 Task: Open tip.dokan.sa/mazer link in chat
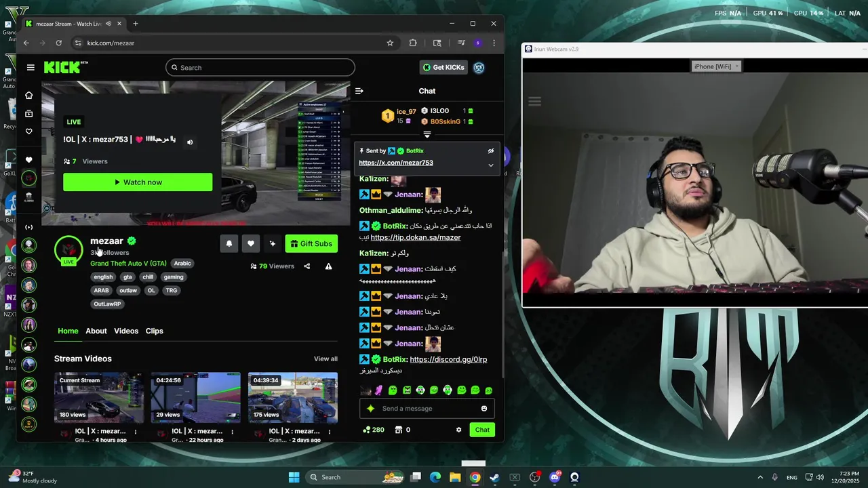416,237
